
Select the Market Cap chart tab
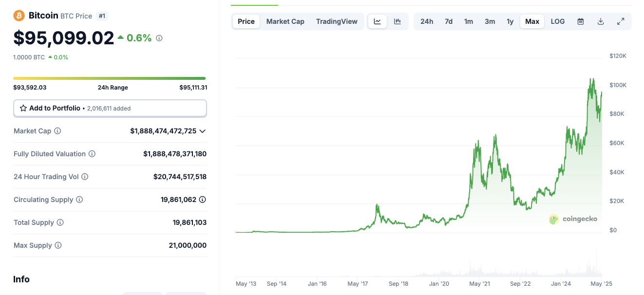point(285,21)
